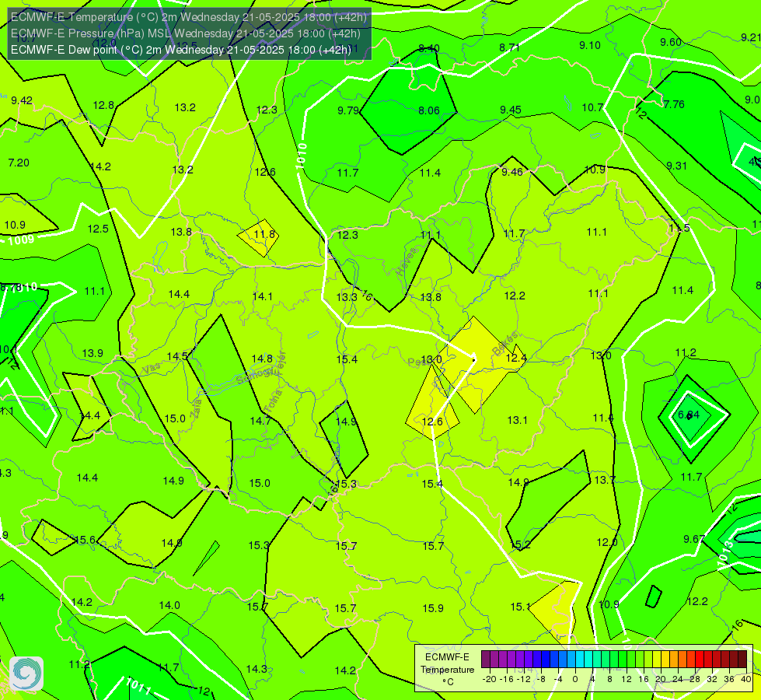Select the ECMWF-E Temperature 2m layer label

tap(188, 17)
